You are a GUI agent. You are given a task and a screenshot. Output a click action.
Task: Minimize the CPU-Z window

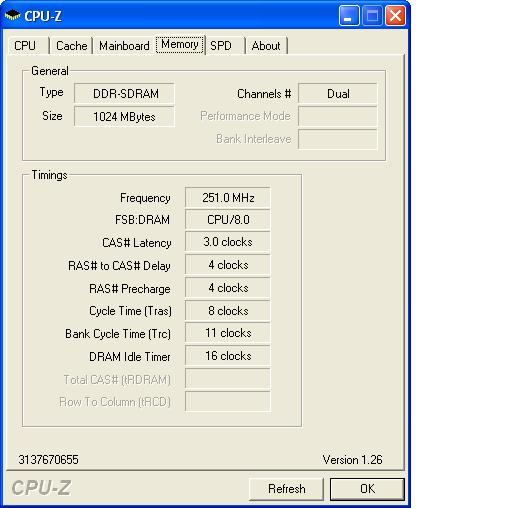pos(349,16)
